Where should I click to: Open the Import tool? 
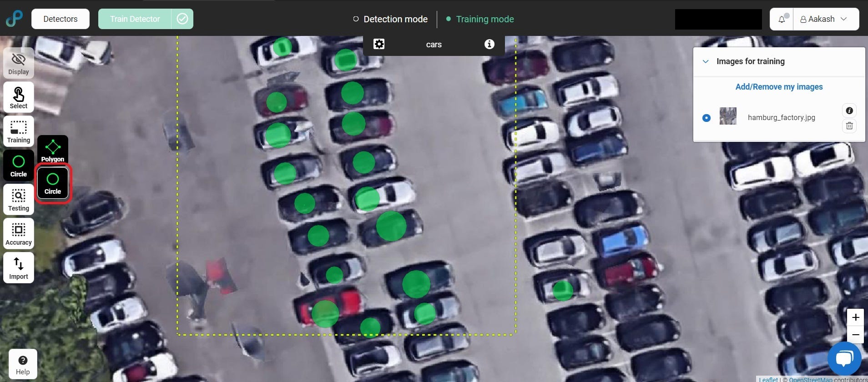click(19, 267)
